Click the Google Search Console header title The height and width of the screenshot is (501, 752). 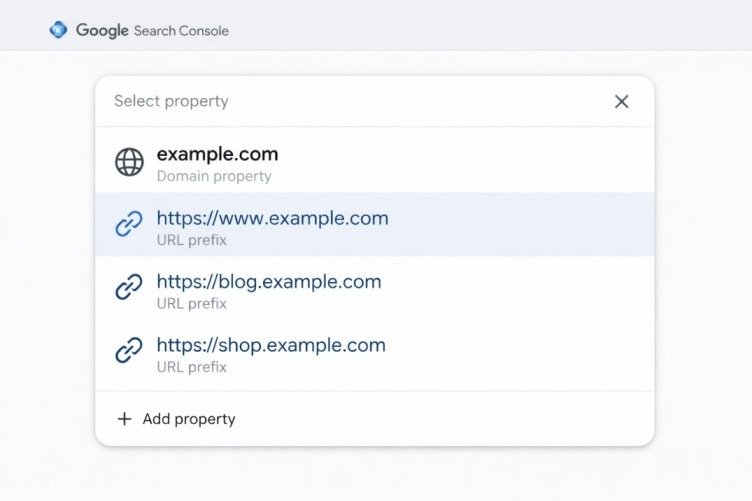[152, 30]
